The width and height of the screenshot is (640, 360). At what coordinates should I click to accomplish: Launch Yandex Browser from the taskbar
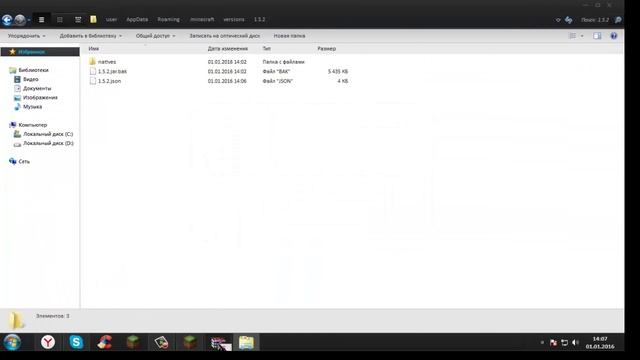coord(48,342)
